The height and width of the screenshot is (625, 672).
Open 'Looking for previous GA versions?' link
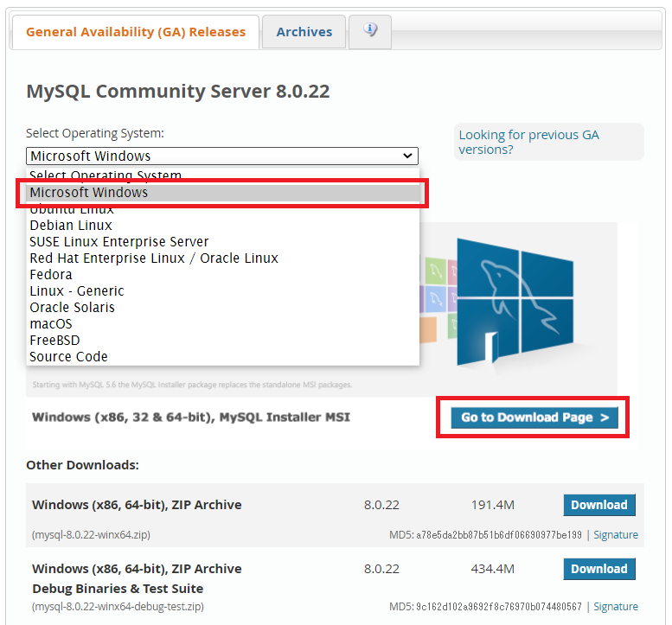(x=528, y=143)
